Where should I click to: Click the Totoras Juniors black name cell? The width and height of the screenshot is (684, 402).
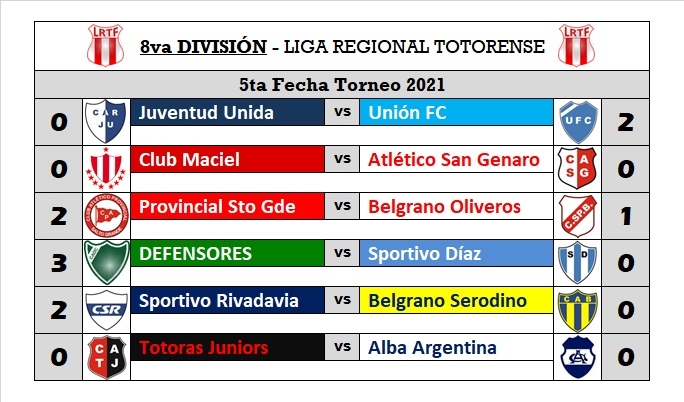(x=228, y=347)
